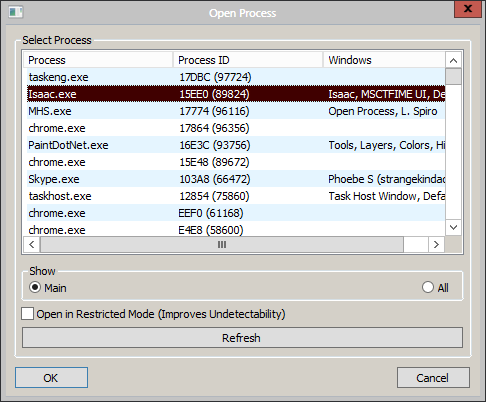Select the MHS.exe process row
486x402 pixels.
pyautogui.click(x=236, y=111)
